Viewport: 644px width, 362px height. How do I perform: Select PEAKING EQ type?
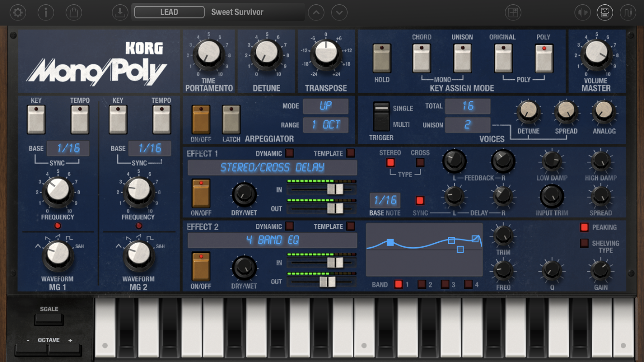(x=584, y=227)
